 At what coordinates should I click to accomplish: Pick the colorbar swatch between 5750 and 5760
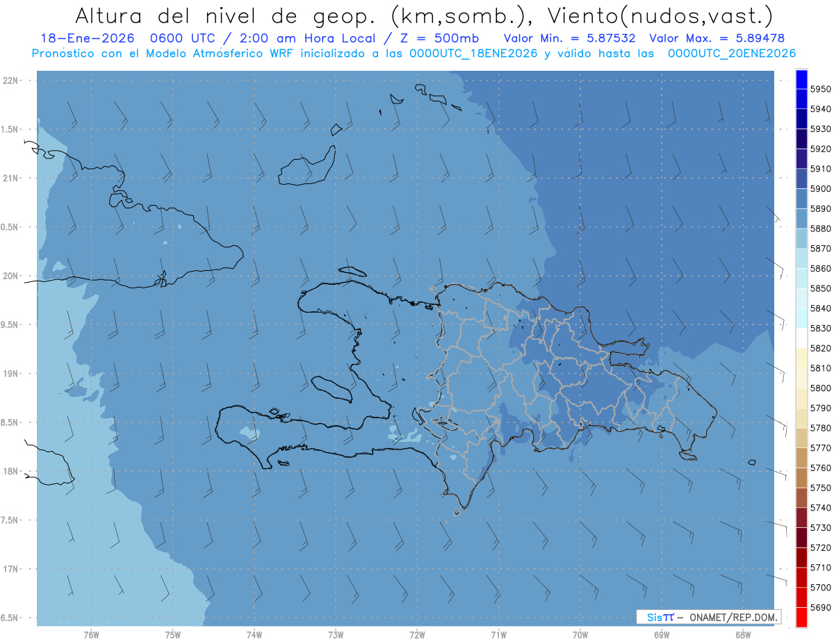click(x=801, y=477)
